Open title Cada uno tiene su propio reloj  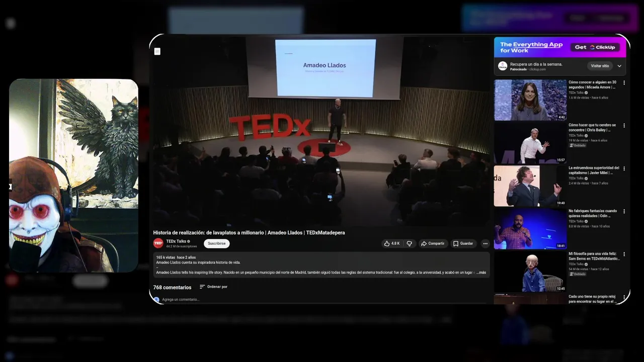(x=594, y=299)
